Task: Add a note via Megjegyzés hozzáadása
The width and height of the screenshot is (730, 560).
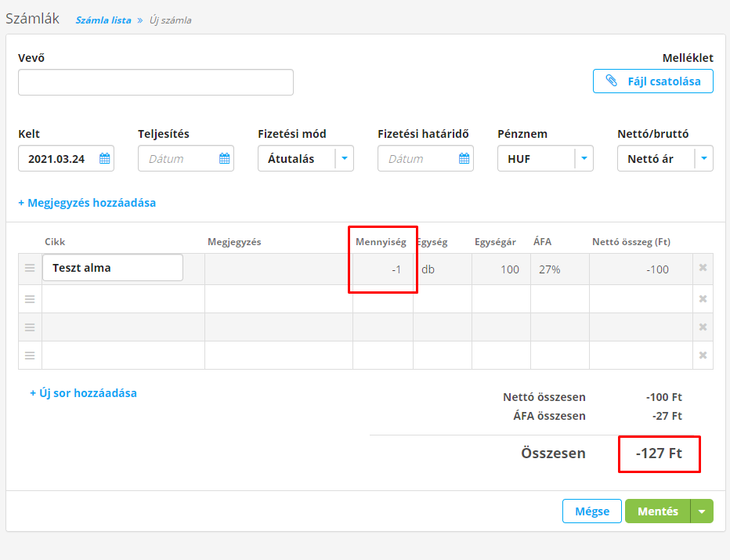Action: coord(87,203)
